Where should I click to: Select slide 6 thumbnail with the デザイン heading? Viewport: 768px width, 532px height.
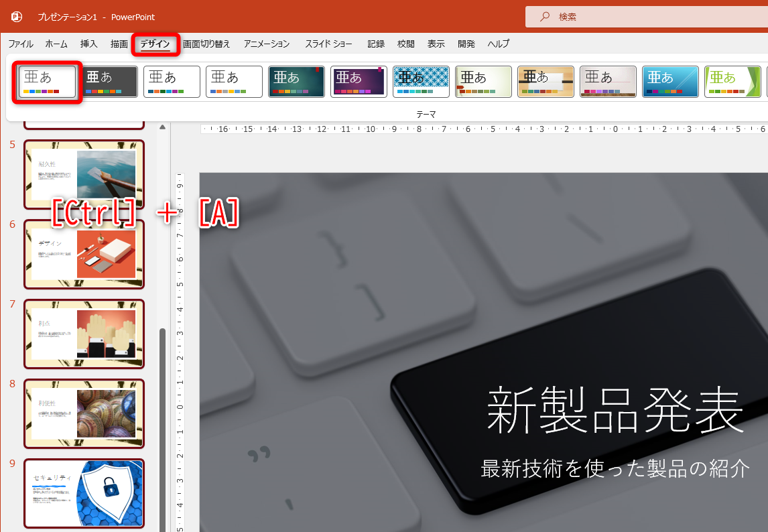coord(83,255)
